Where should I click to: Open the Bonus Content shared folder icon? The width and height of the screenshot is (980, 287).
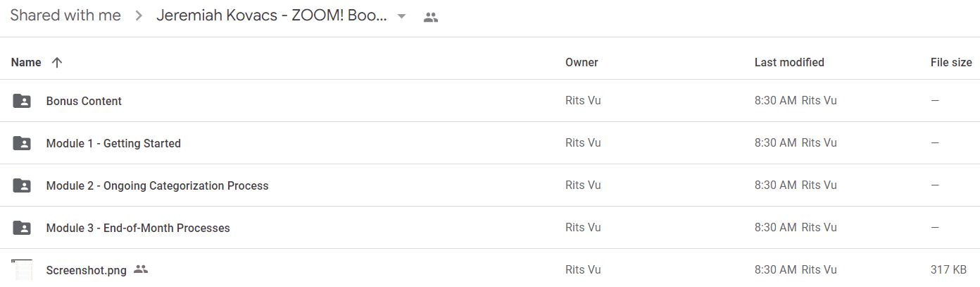click(x=22, y=101)
